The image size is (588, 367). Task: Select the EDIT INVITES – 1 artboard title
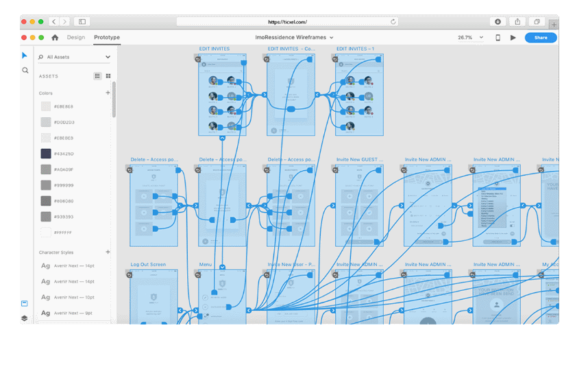[355, 49]
